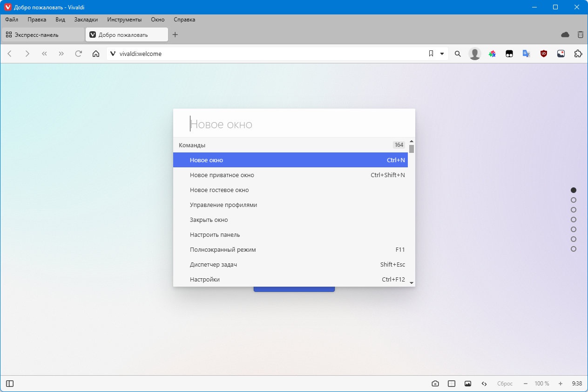Open the search field magnifier icon

[458, 54]
